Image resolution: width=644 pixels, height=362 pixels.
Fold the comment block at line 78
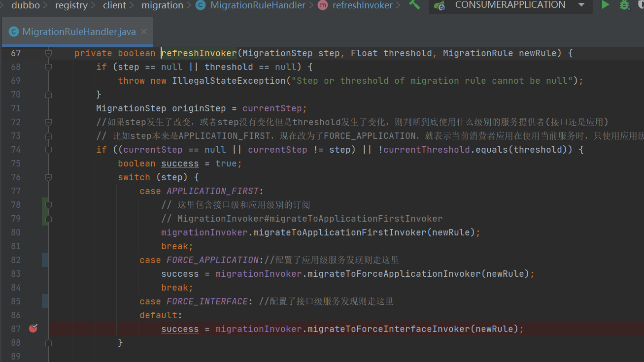coord(48,204)
